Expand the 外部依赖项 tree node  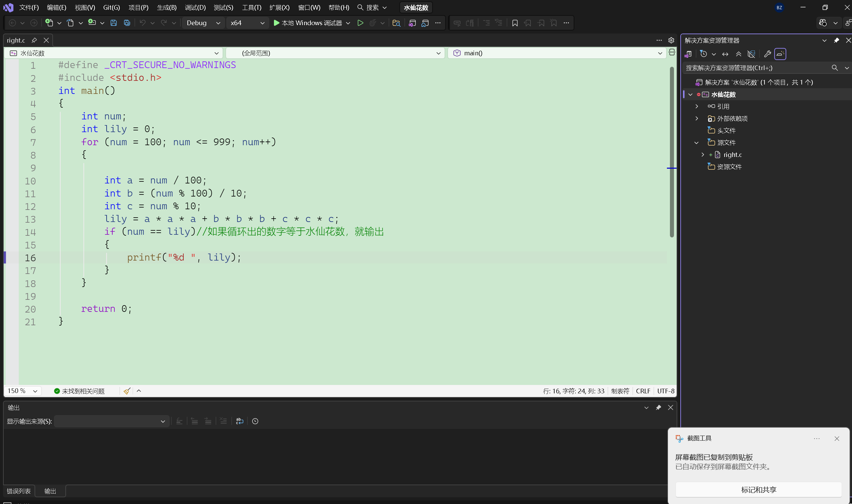697,118
